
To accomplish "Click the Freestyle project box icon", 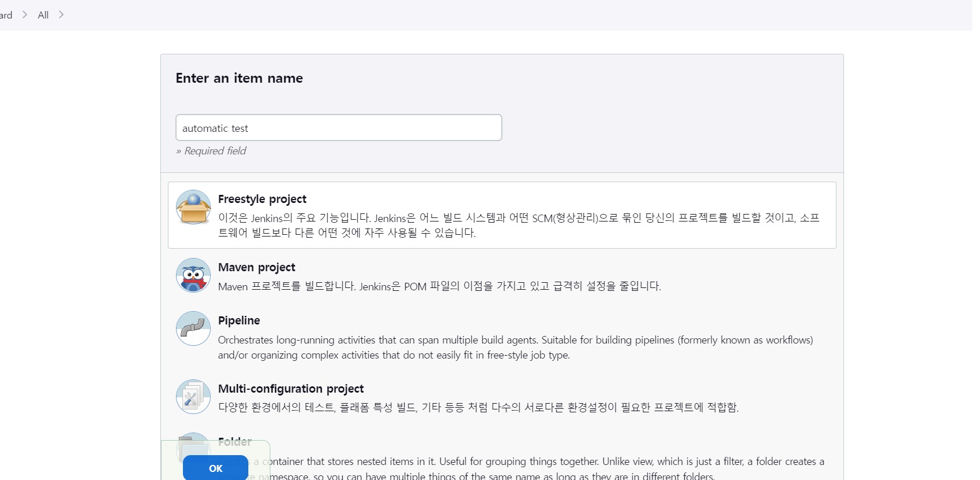I will pyautogui.click(x=193, y=207).
